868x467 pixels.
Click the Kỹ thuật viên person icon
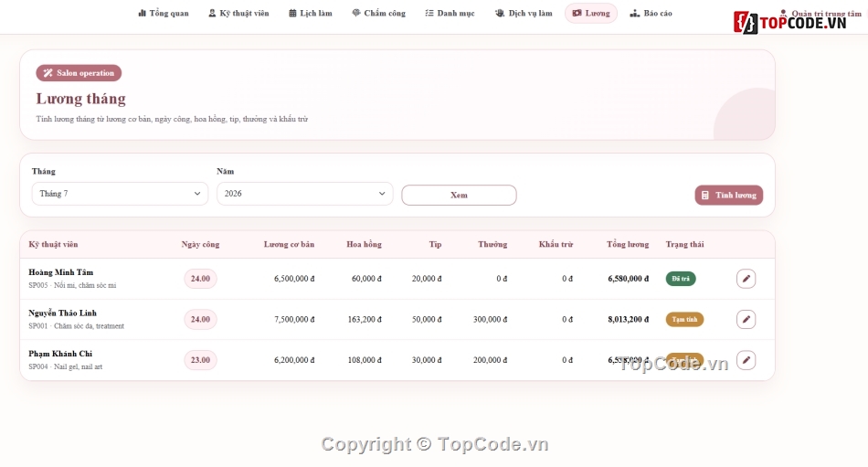click(212, 13)
